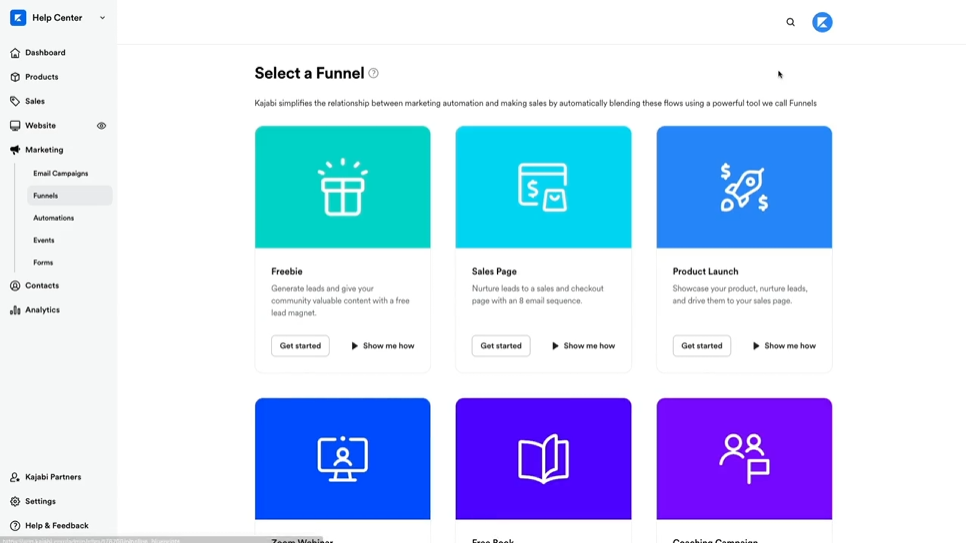This screenshot has height=543, width=966.
Task: Click the Sales Page card title
Action: [494, 271]
